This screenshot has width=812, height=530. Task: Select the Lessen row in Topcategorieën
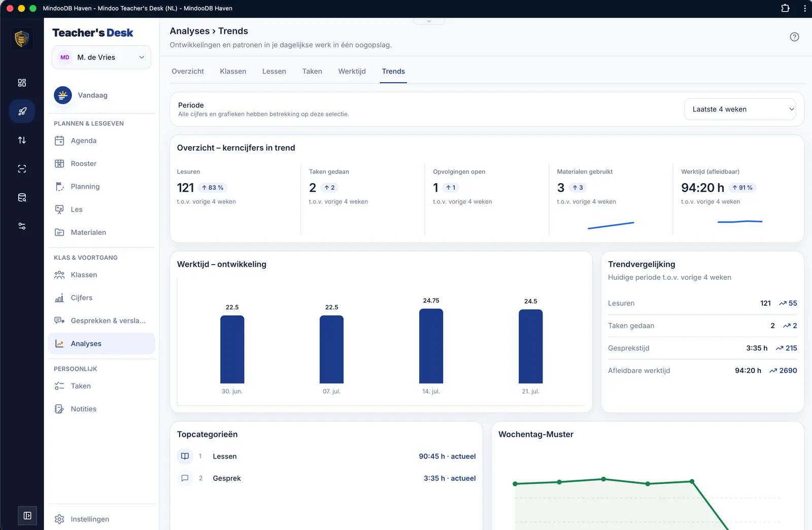click(x=326, y=456)
